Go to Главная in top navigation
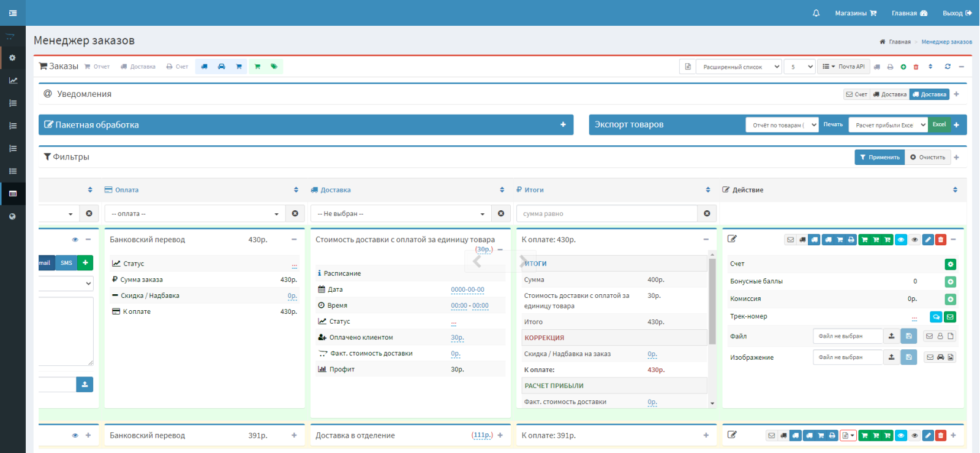The width and height of the screenshot is (980, 453). coord(909,13)
